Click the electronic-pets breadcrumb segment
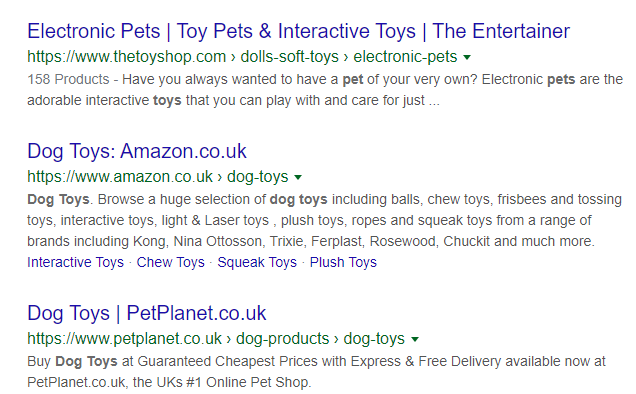 click(405, 56)
